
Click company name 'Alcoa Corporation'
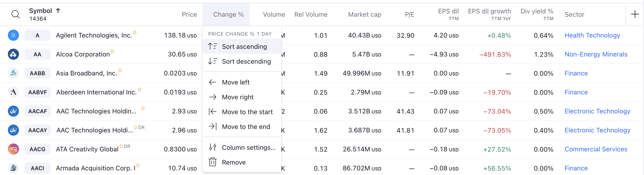tap(83, 54)
